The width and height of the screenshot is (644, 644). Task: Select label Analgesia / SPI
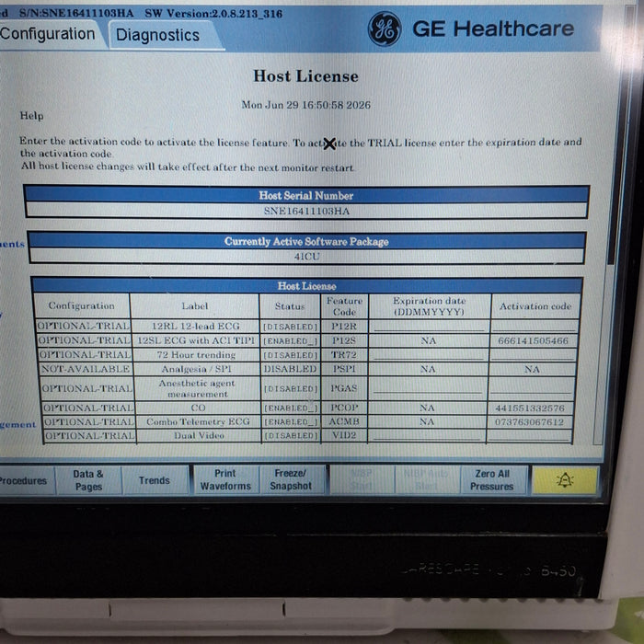tap(196, 369)
